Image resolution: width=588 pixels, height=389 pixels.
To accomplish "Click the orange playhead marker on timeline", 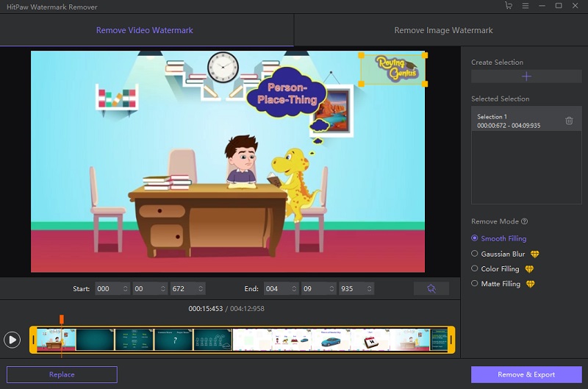I will coord(62,319).
